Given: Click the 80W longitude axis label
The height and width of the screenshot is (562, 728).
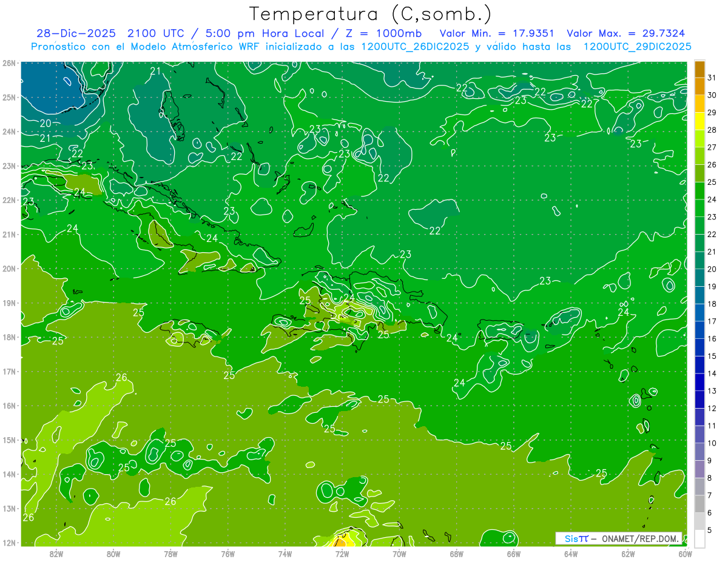Looking at the screenshot, I should (113, 554).
